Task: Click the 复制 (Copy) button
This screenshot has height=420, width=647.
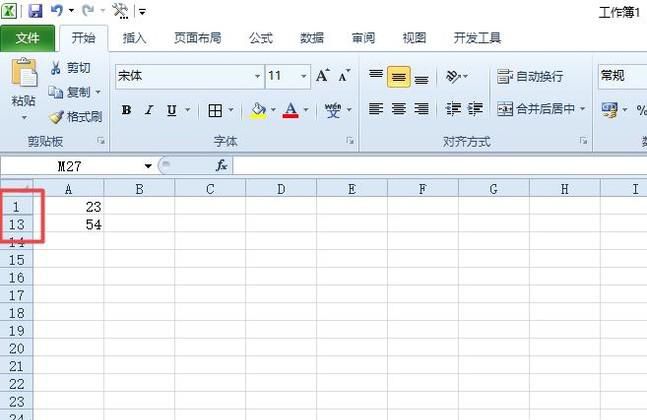Action: pyautogui.click(x=69, y=92)
